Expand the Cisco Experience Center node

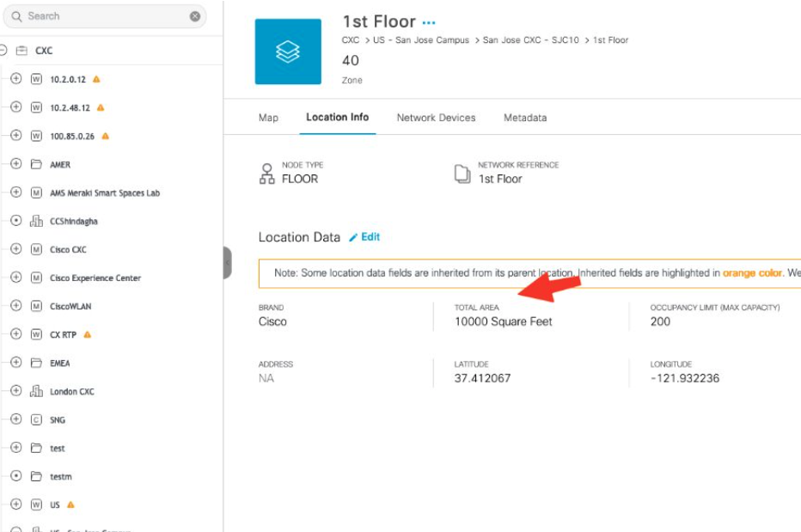(x=15, y=278)
